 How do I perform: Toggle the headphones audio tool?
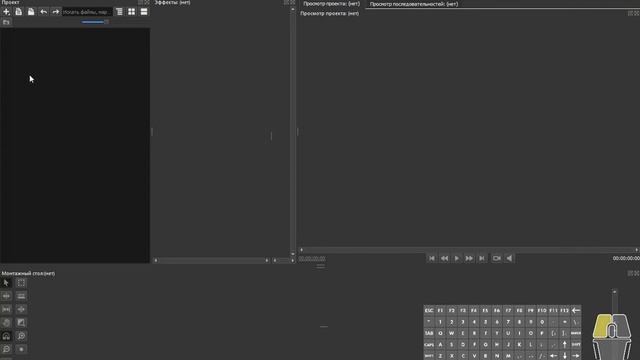tap(6, 336)
